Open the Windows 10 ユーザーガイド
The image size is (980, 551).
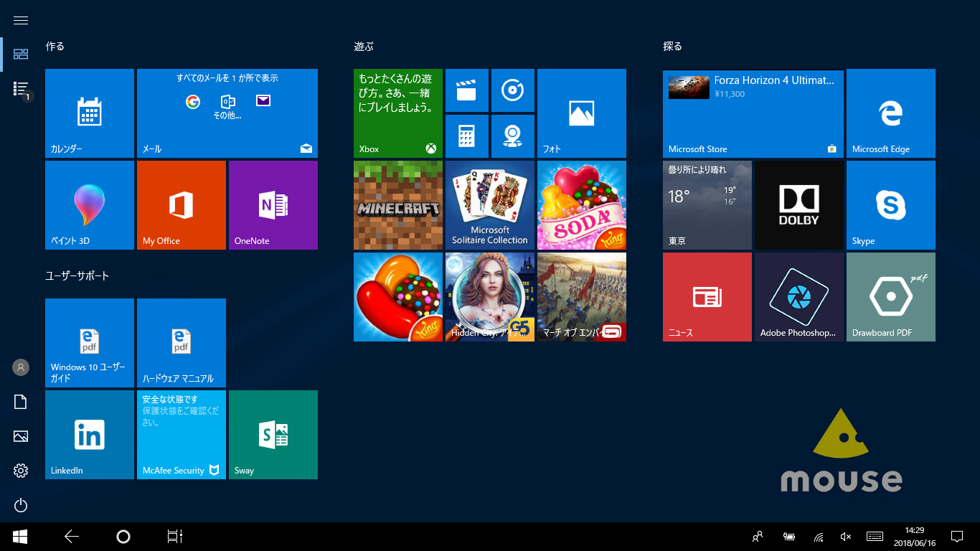(x=89, y=342)
